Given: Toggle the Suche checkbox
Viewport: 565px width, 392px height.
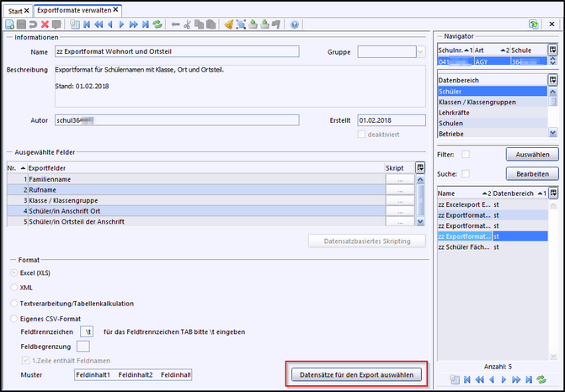Looking at the screenshot, I should [466, 173].
